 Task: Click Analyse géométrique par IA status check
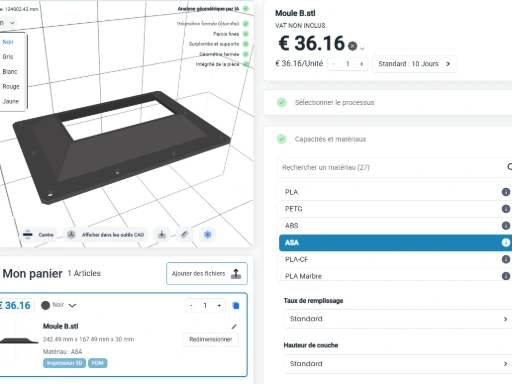click(x=246, y=9)
